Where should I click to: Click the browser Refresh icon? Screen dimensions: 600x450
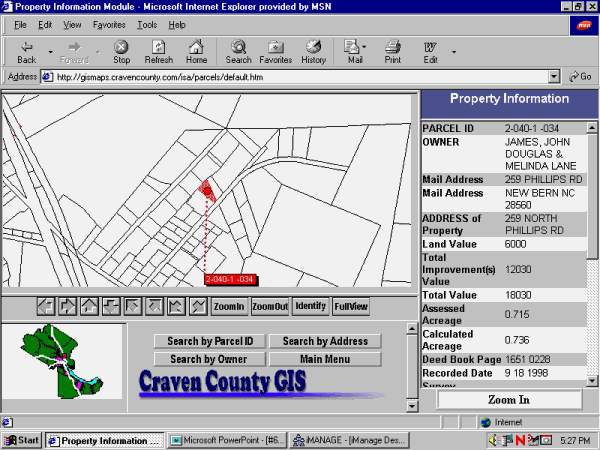coord(158,51)
